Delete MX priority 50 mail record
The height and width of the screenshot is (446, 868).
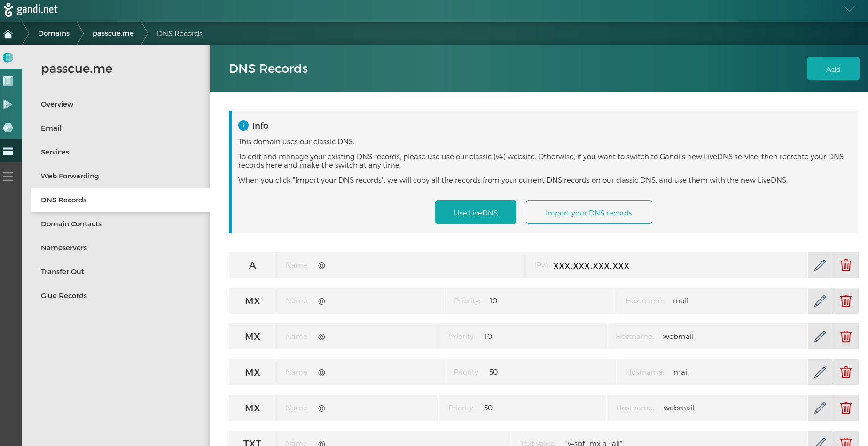[846, 372]
